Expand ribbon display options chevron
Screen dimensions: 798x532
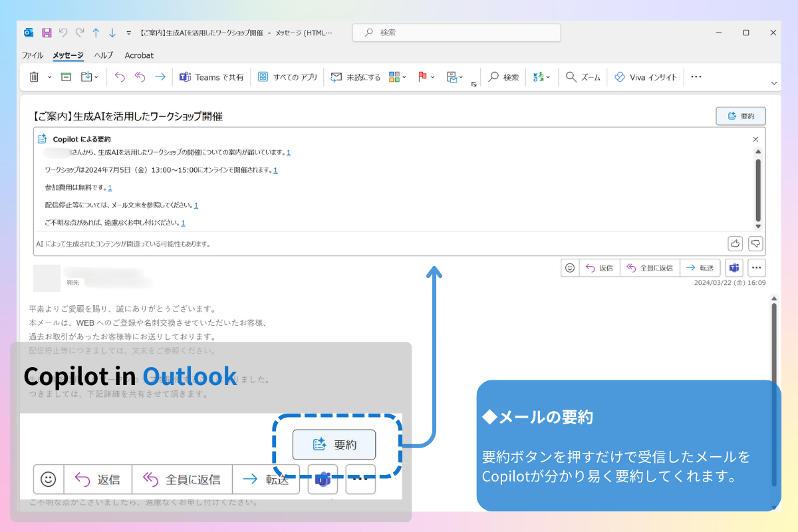774,84
